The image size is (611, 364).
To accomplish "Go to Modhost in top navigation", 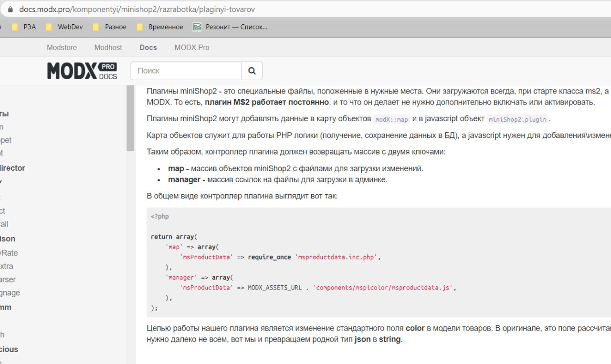I will click(x=108, y=47).
